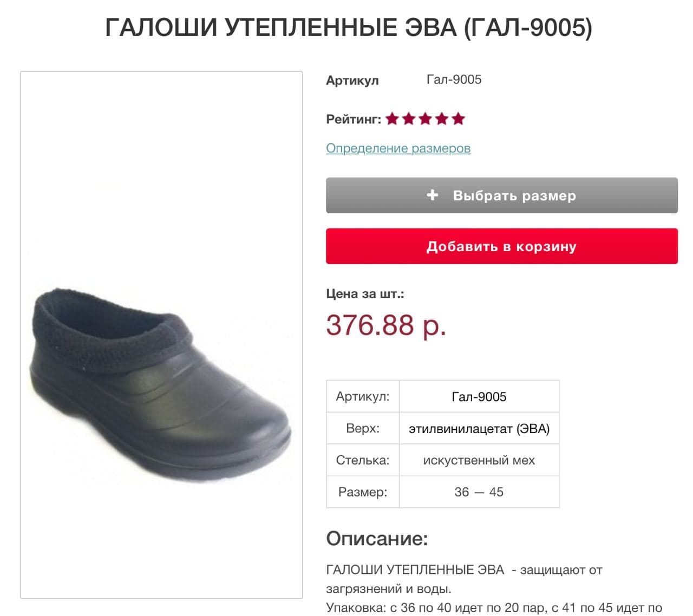
Task: Click the Описание heading
Action: (x=377, y=539)
